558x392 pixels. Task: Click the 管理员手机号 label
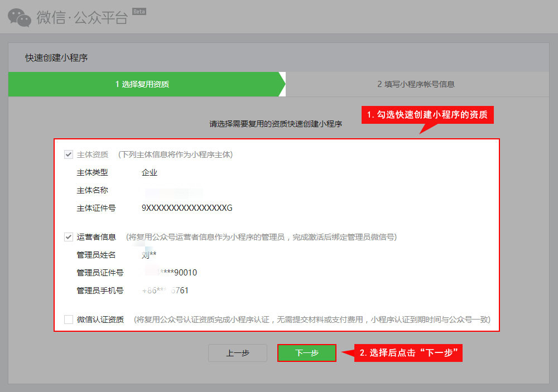[x=100, y=291]
